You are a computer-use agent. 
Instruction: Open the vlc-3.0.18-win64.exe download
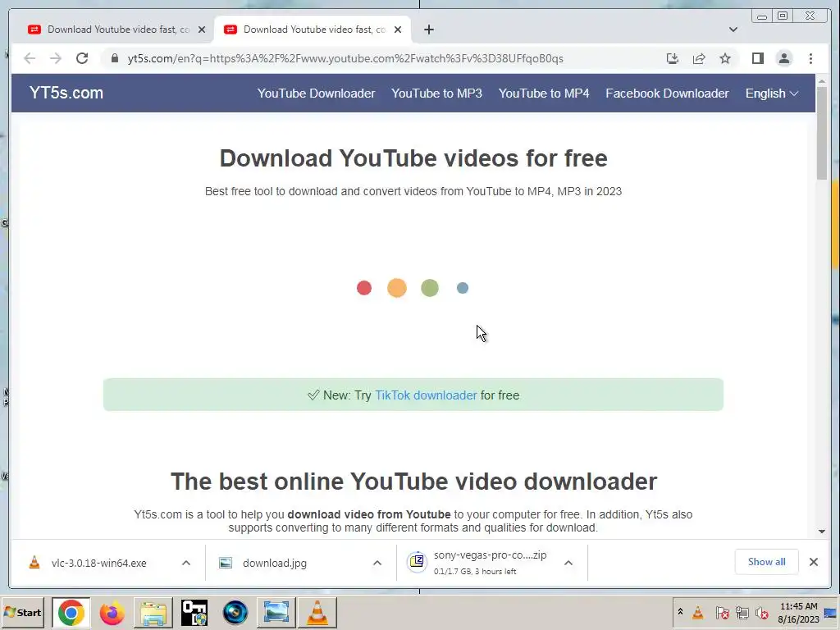98,563
